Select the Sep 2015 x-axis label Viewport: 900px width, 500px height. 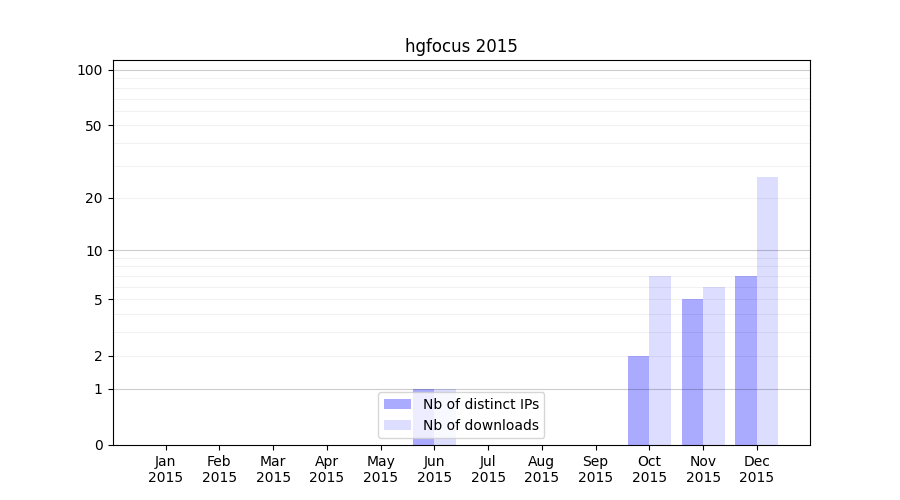click(x=595, y=469)
